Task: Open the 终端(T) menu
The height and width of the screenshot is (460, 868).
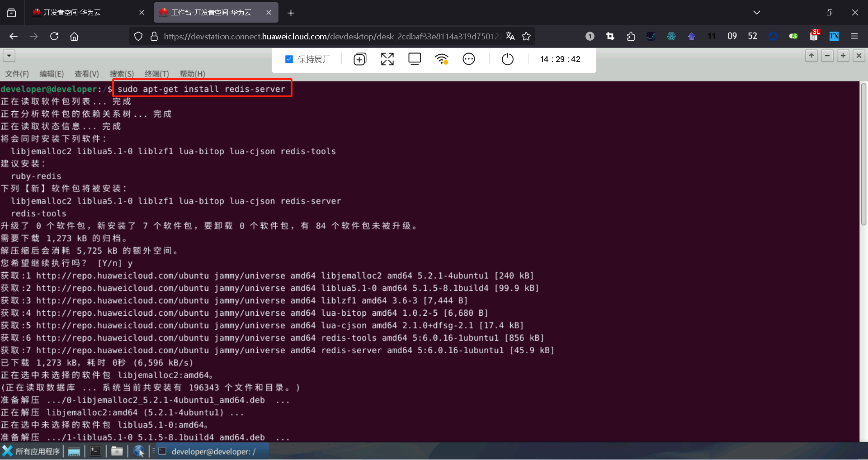Action: click(157, 74)
